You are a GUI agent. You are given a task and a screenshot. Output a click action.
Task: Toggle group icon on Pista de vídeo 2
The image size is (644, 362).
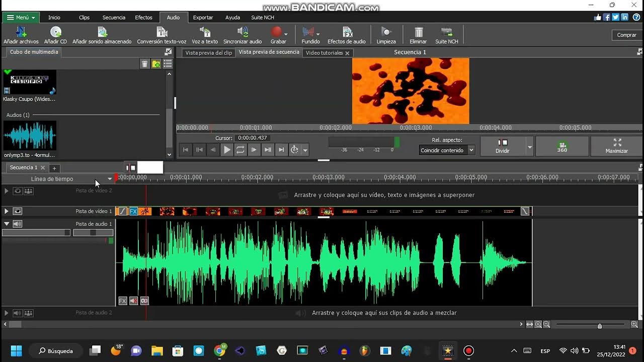click(x=29, y=191)
